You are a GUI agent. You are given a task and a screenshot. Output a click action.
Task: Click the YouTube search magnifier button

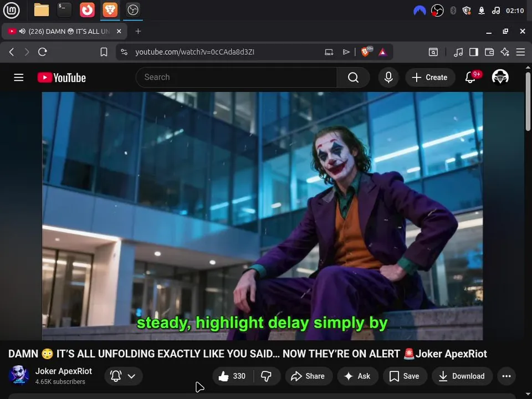click(x=353, y=78)
